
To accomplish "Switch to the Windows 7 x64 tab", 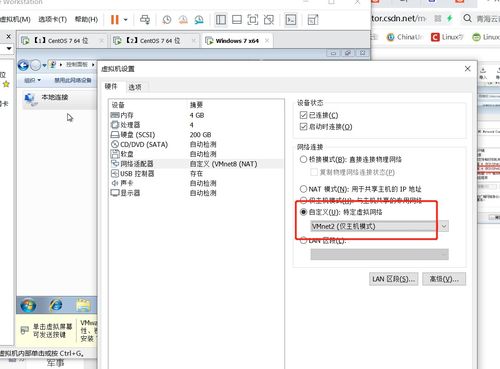I will [x=237, y=41].
